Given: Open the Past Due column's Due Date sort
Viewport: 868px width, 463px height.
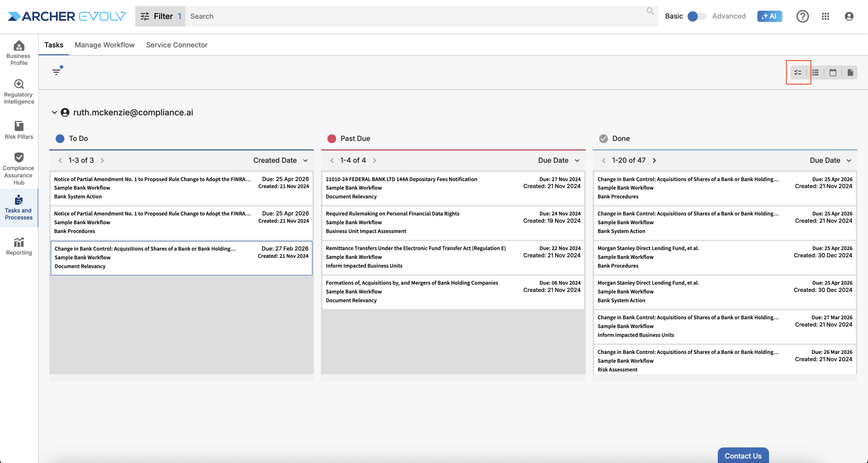Looking at the screenshot, I should [558, 160].
